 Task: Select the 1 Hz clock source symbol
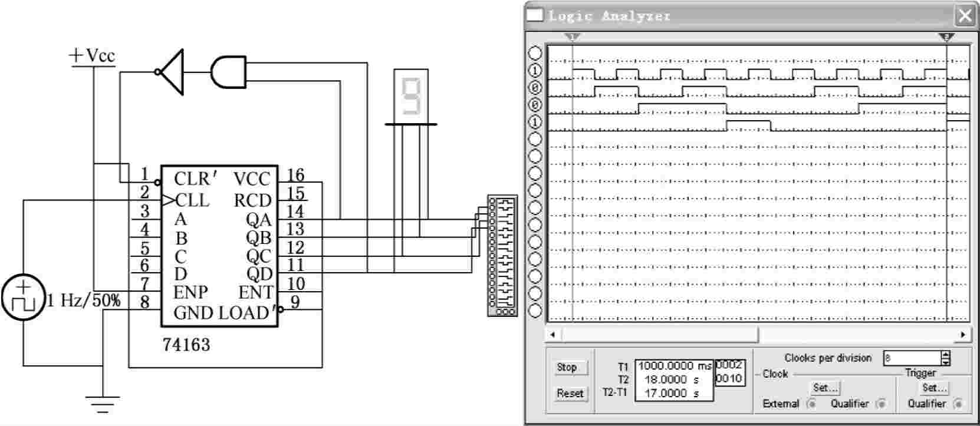23,298
